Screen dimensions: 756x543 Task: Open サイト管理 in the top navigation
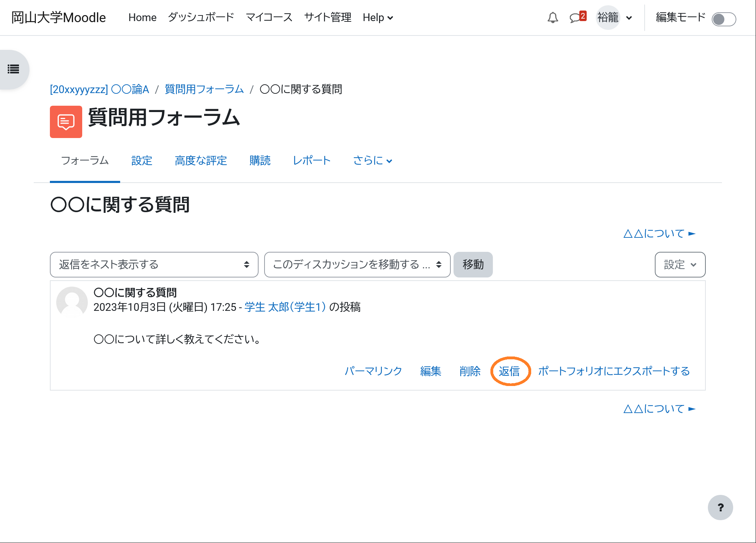click(x=328, y=18)
